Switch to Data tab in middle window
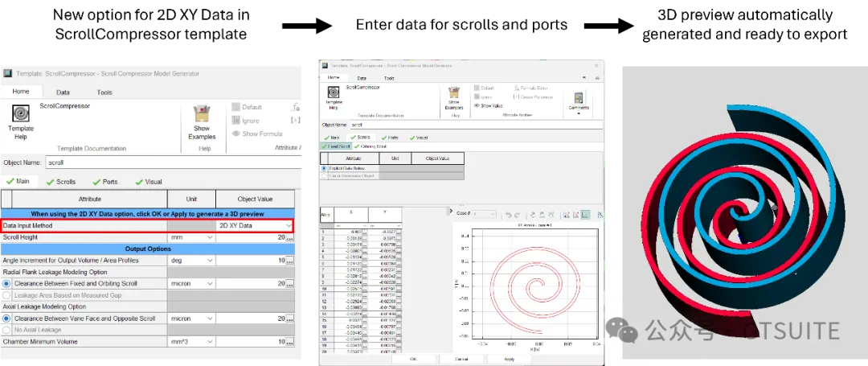 362,79
